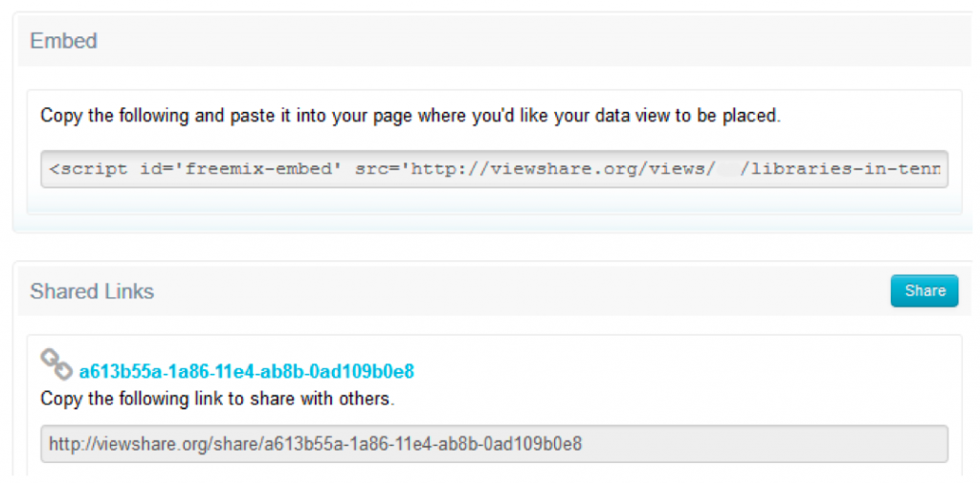Click the Shared Links section heading
The width and height of the screenshot is (980, 483).
pyautogui.click(x=92, y=292)
